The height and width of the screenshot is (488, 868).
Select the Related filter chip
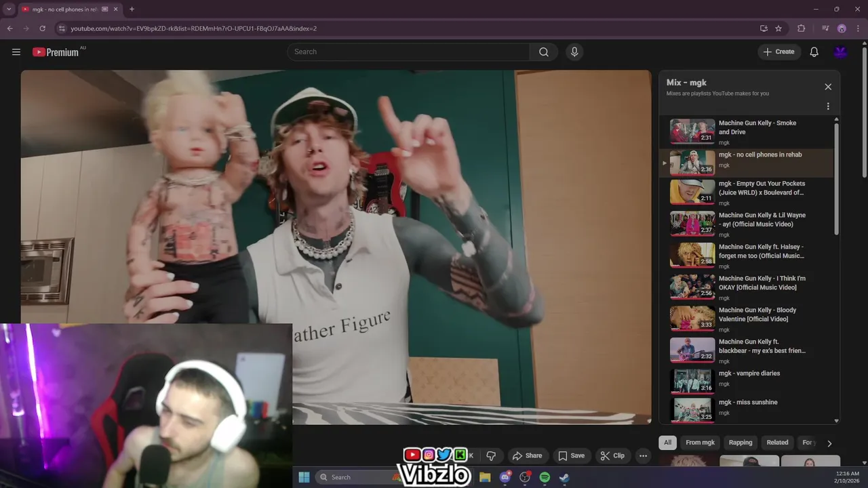coord(777,443)
